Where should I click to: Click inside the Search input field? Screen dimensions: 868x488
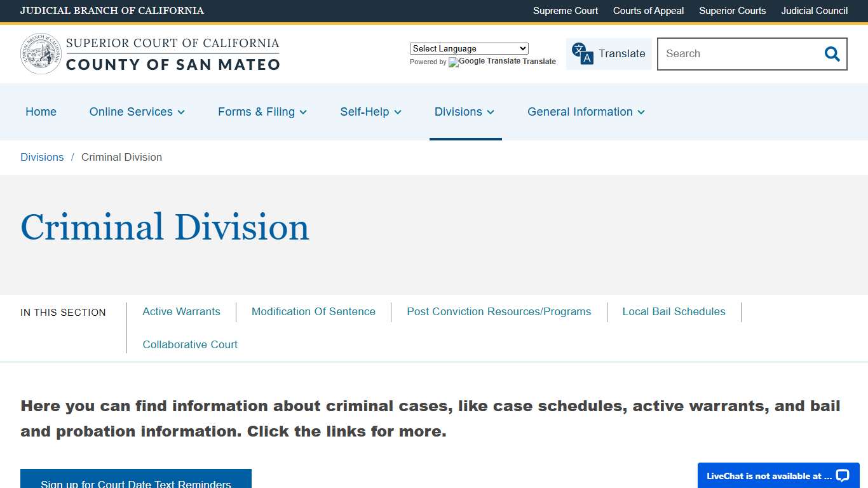click(737, 54)
